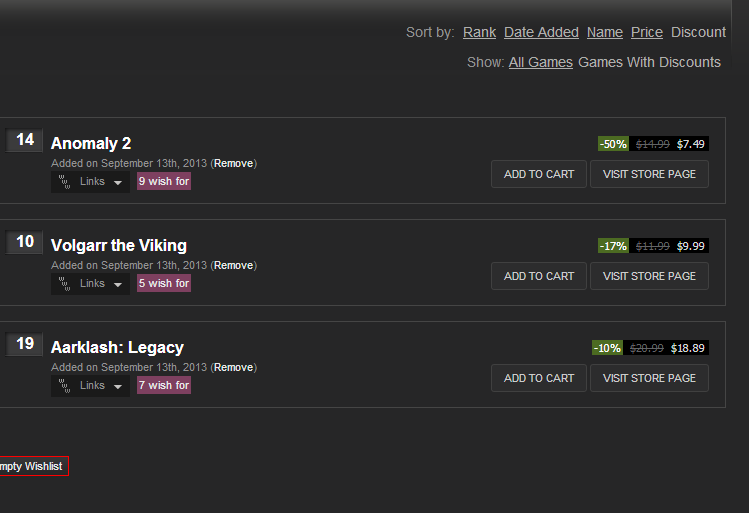
Task: Expand Links dropdown arrow under Aarklash: Legacy
Action: point(118,386)
